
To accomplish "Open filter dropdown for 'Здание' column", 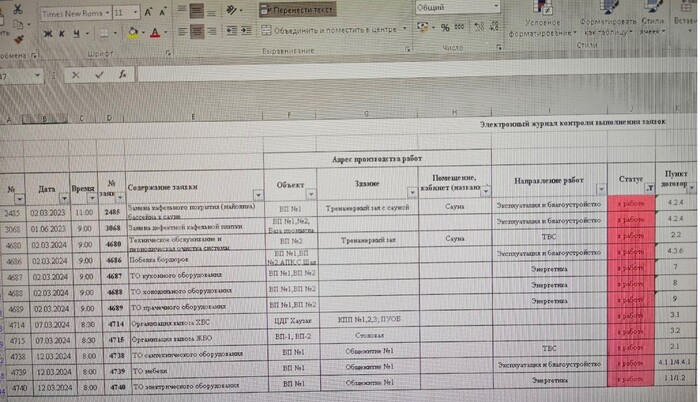I will (412, 193).
